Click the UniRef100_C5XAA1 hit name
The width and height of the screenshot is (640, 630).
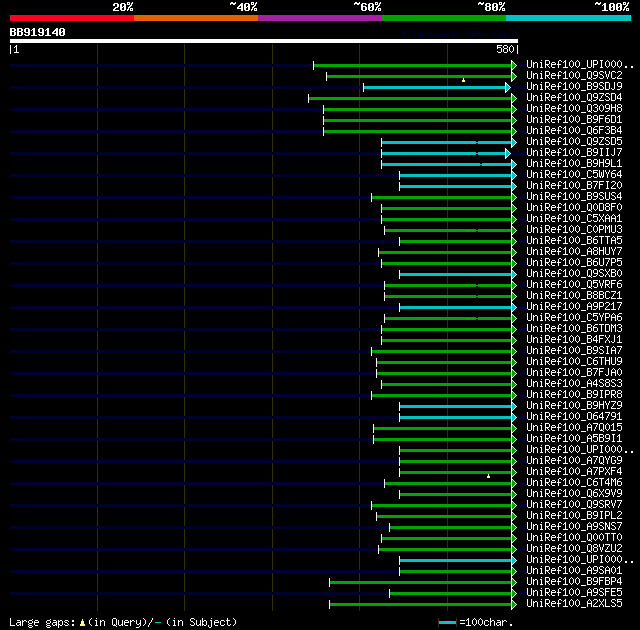(574, 219)
